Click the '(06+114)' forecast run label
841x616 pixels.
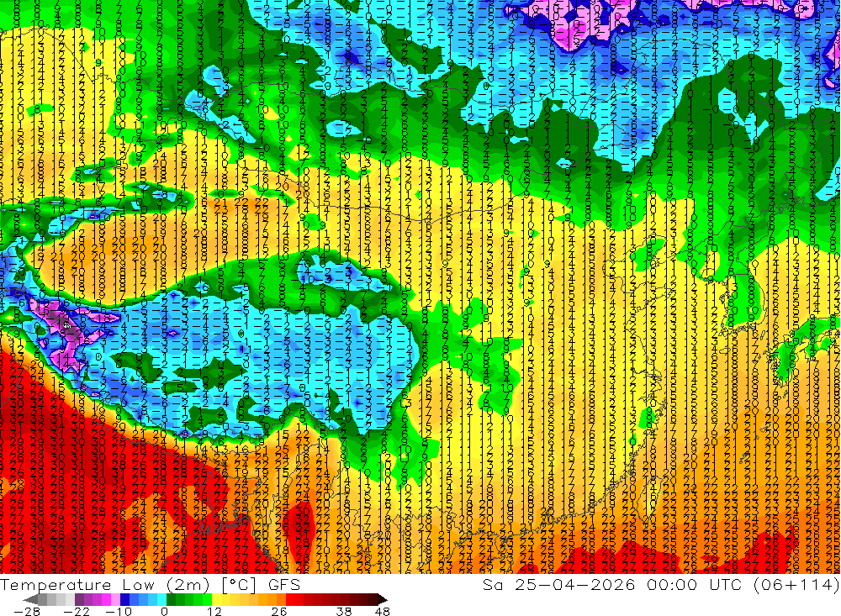click(x=797, y=585)
